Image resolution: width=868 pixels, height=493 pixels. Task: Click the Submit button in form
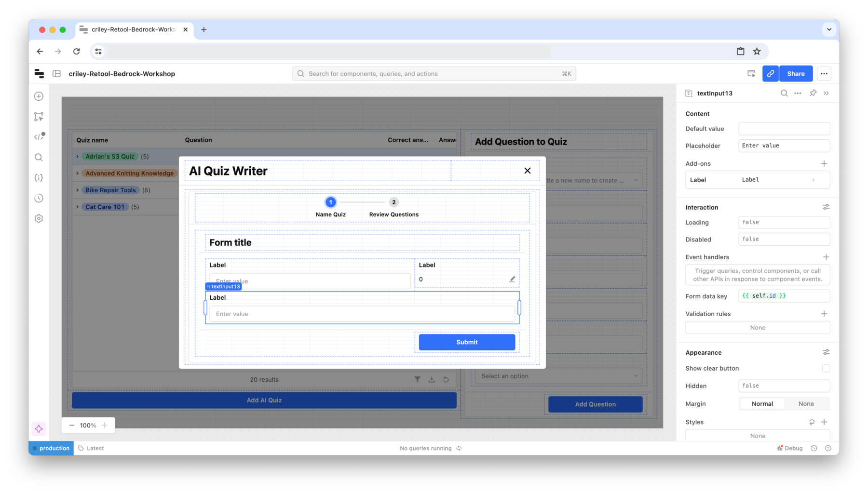[x=467, y=342]
